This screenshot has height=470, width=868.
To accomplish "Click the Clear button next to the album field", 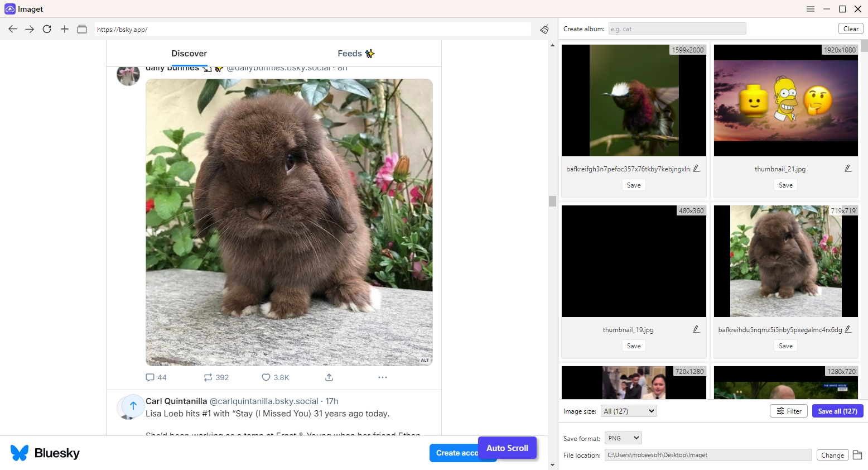I will click(851, 29).
